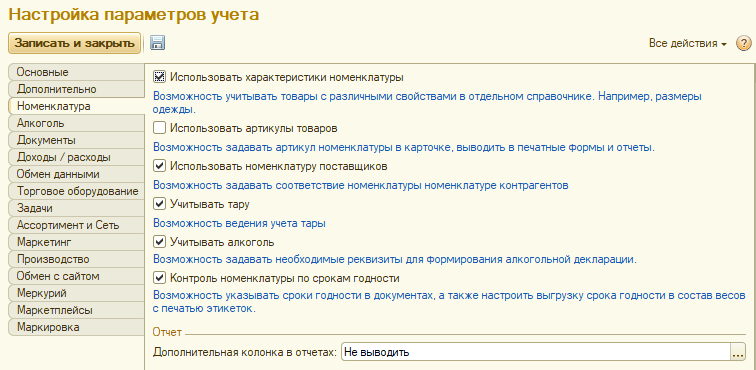The width and height of the screenshot is (756, 370).
Task: Open the Маркетплейсы tab
Action: point(76,310)
